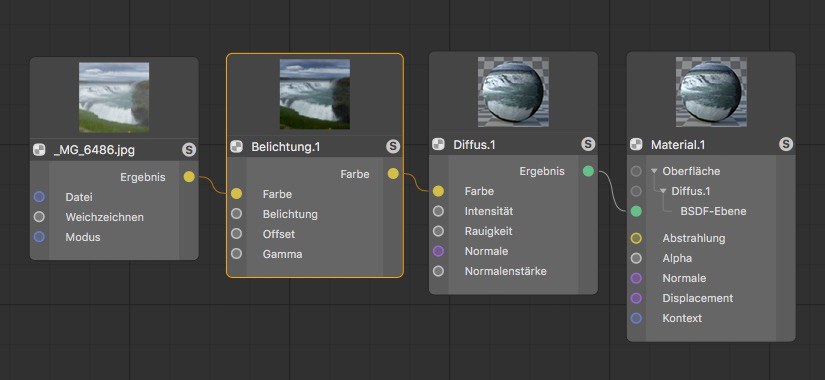Select the green BSDF-Ebene input port
Viewport: 825px width, 380px height.
[x=636, y=211]
